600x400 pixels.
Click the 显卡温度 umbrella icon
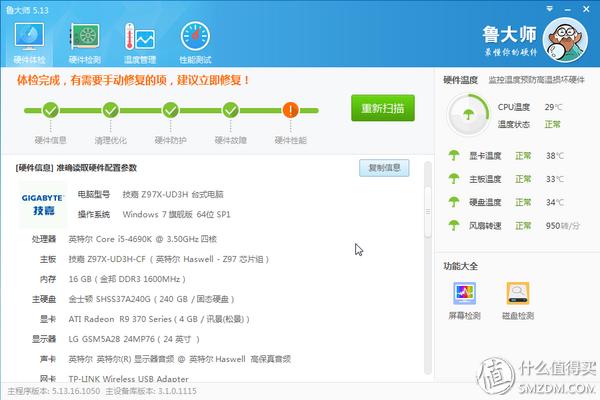point(454,156)
